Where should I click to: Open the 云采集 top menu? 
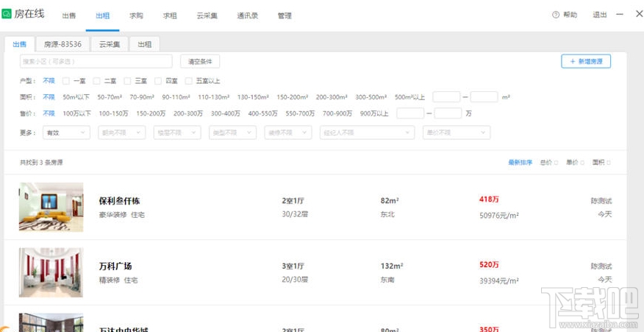coord(207,16)
